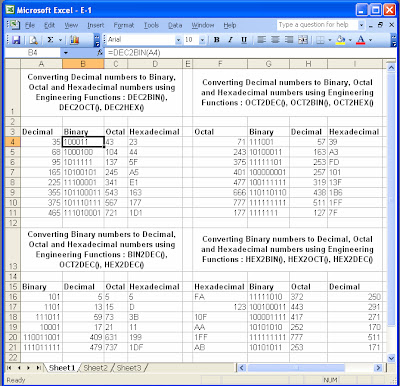Select cell containing hexadecimal 1DF
The image size is (400, 386).
[155, 347]
